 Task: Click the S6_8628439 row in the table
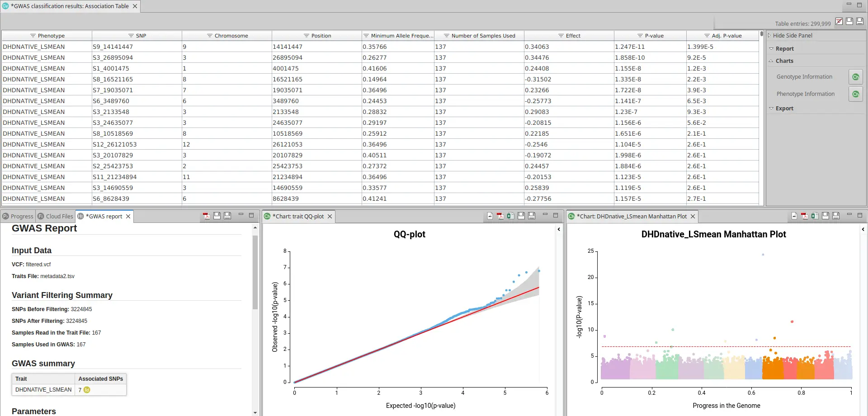coord(380,199)
